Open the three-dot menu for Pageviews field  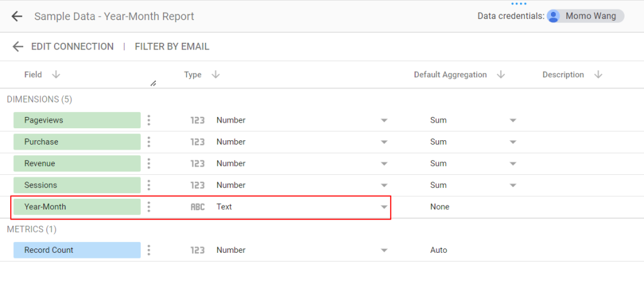(x=148, y=120)
